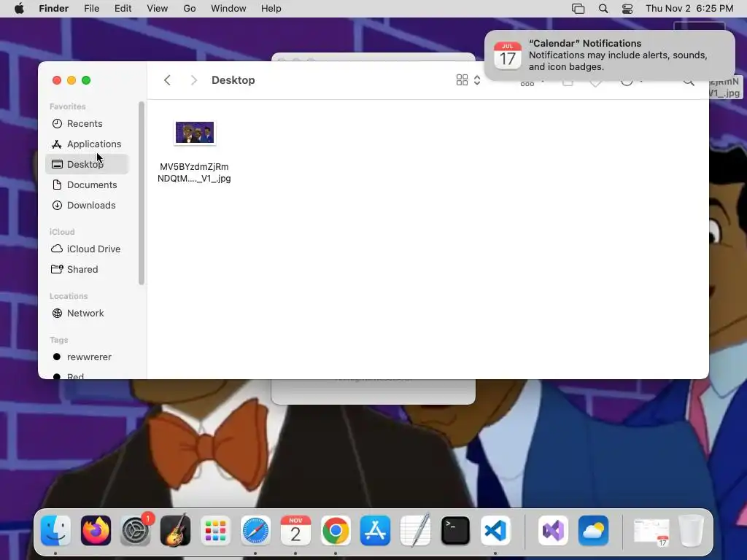
Task: Launch Firefox from the Dock
Action: (x=96, y=531)
